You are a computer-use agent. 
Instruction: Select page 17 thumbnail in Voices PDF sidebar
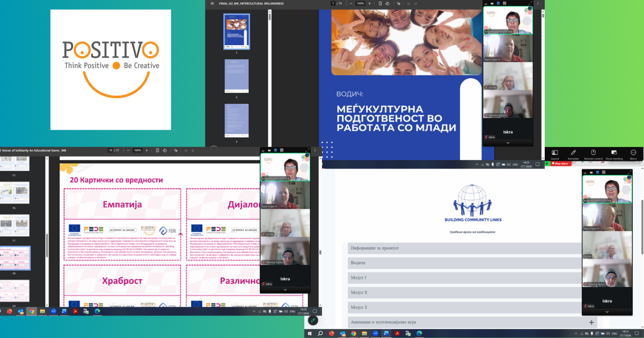pos(14,226)
